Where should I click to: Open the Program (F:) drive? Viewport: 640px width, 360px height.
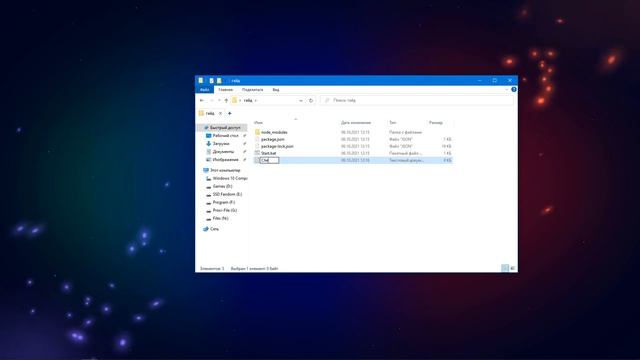click(x=224, y=202)
